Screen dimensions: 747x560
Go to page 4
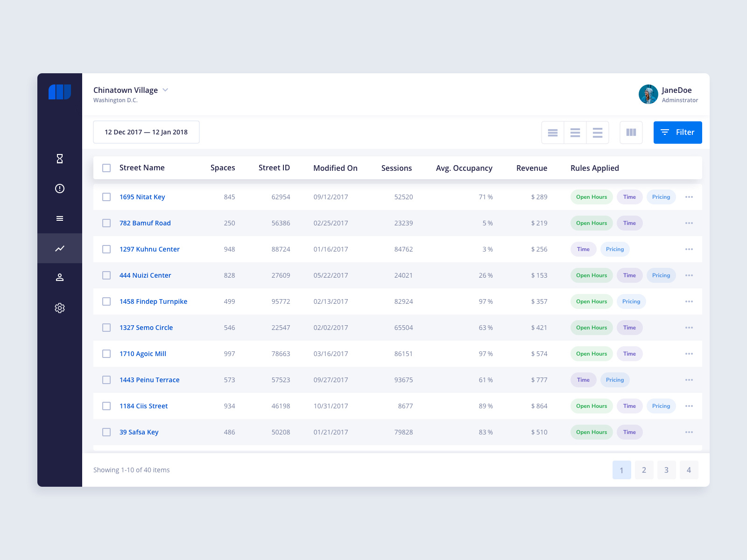tap(689, 470)
